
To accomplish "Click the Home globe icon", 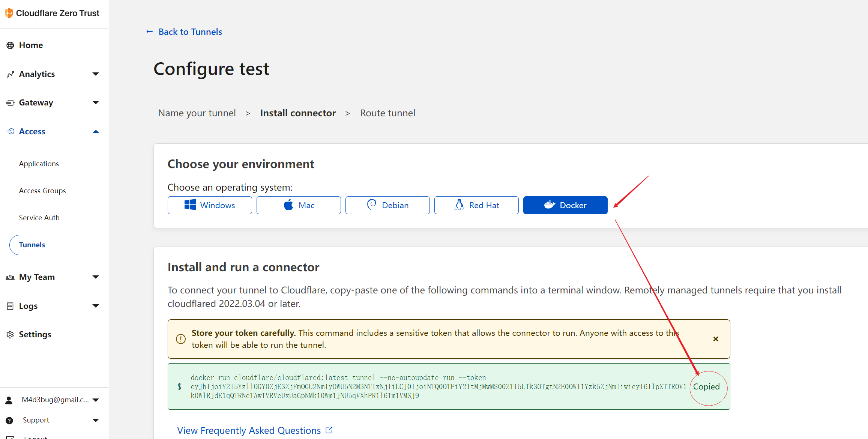I will click(10, 45).
